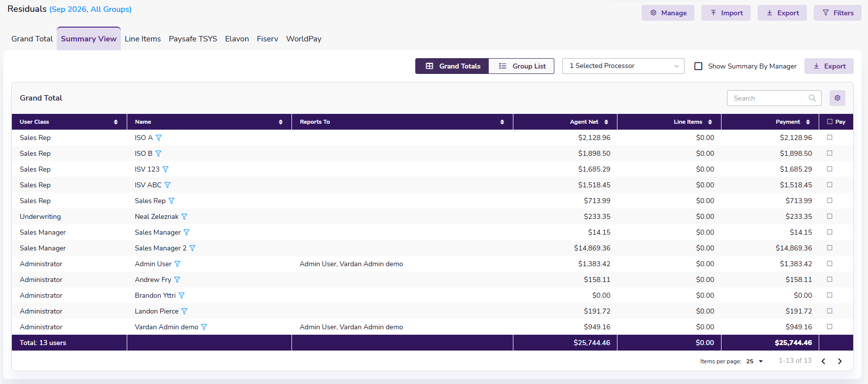Click the Manage button
868x384 pixels.
point(668,13)
